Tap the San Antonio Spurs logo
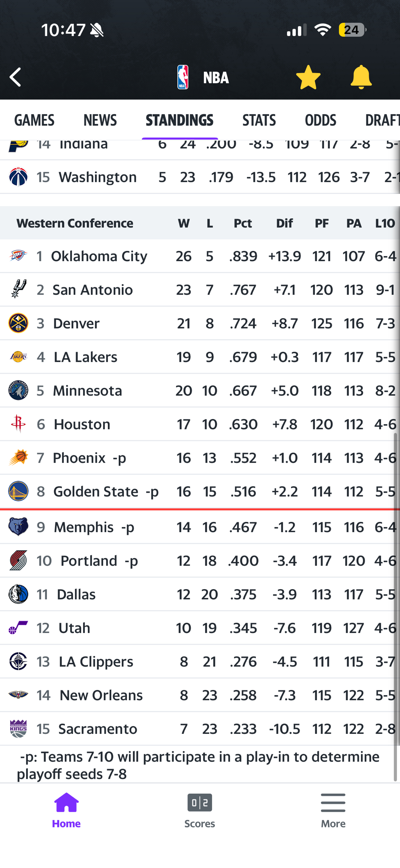Screen dimensions: 400x868 [18, 289]
